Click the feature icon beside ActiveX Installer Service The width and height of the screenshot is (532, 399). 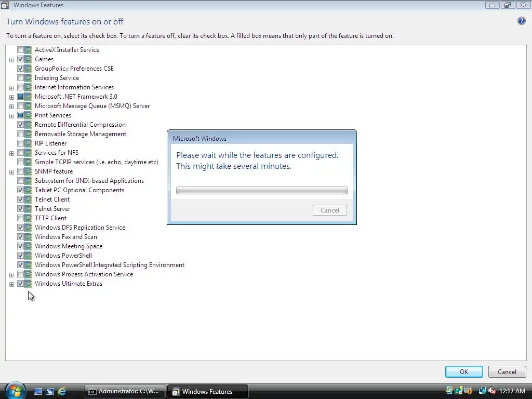coord(29,49)
